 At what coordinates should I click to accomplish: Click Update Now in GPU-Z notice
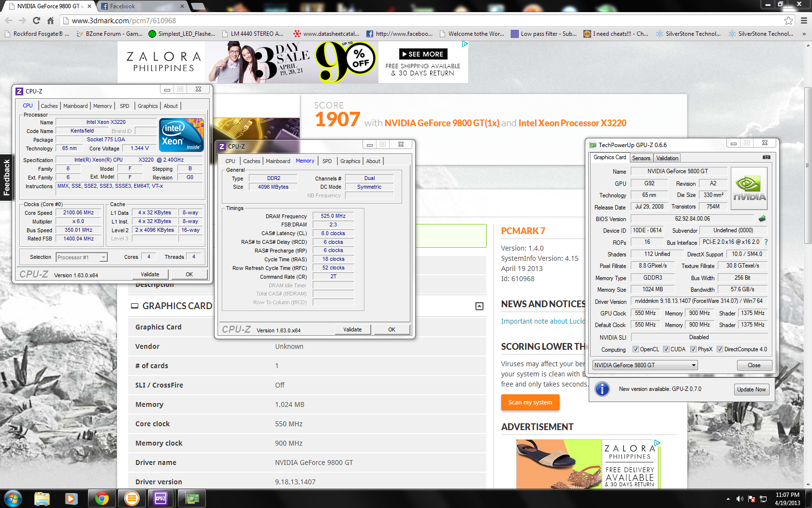[751, 389]
